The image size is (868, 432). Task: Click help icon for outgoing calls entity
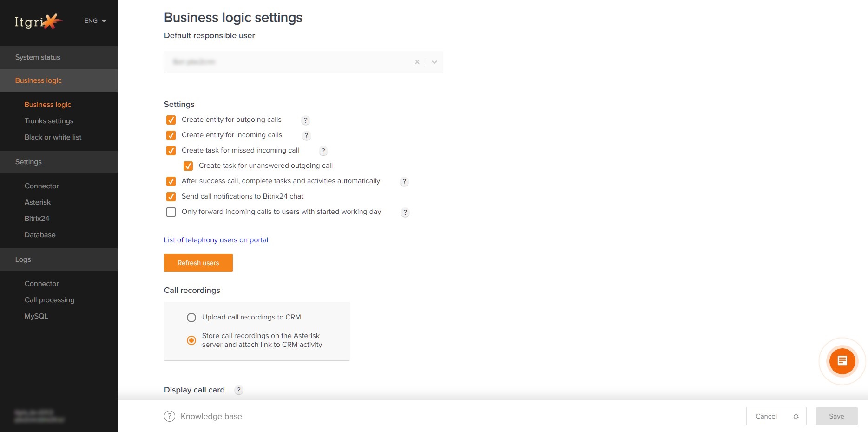[x=306, y=120]
